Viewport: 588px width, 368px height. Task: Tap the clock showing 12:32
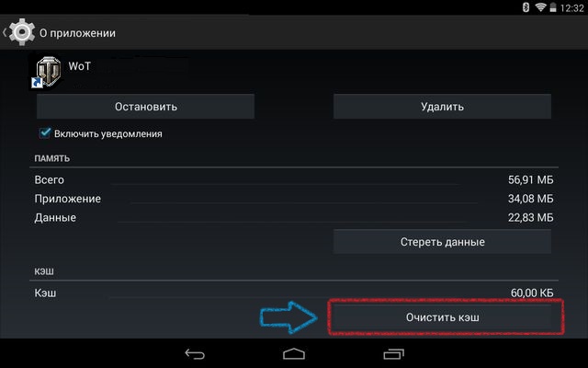(x=571, y=8)
